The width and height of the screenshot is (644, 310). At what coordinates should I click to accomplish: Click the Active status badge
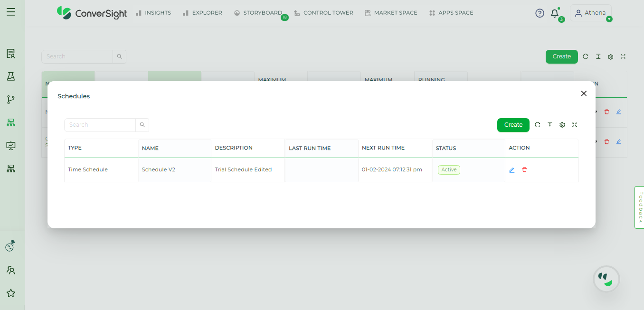[449, 170]
